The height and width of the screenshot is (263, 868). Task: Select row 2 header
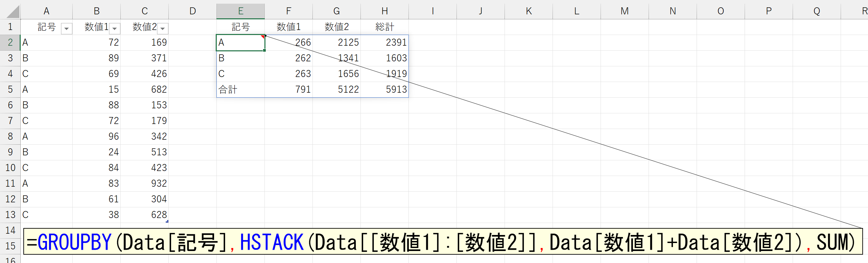pyautogui.click(x=10, y=42)
